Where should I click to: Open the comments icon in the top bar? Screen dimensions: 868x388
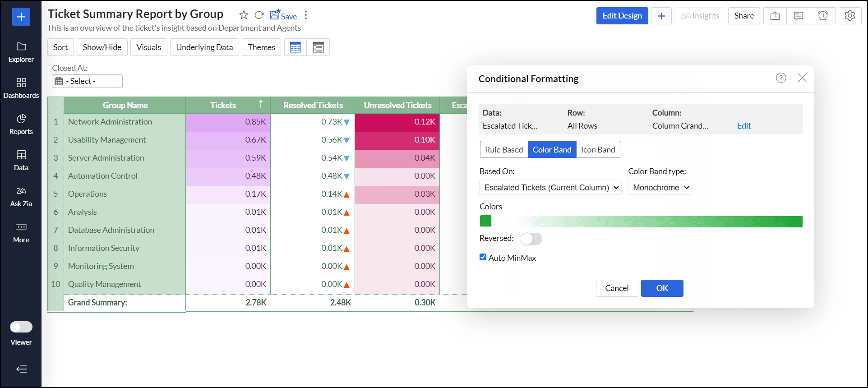pos(799,16)
